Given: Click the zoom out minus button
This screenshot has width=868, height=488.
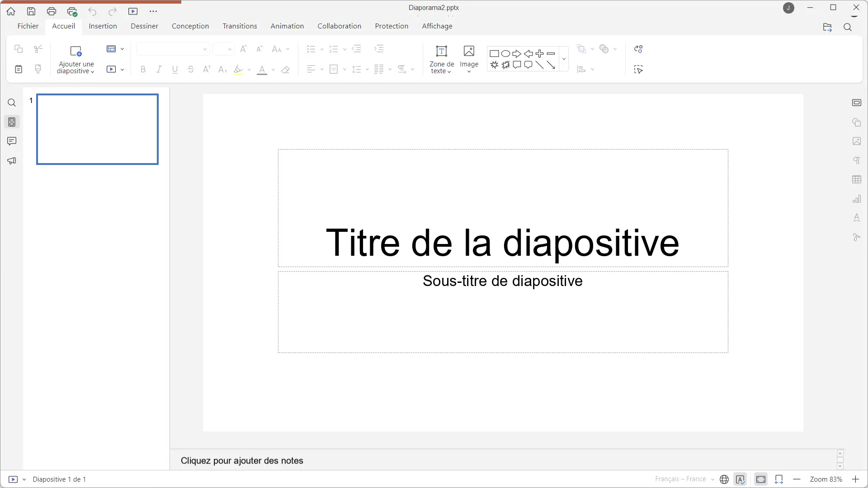Looking at the screenshot, I should (797, 479).
